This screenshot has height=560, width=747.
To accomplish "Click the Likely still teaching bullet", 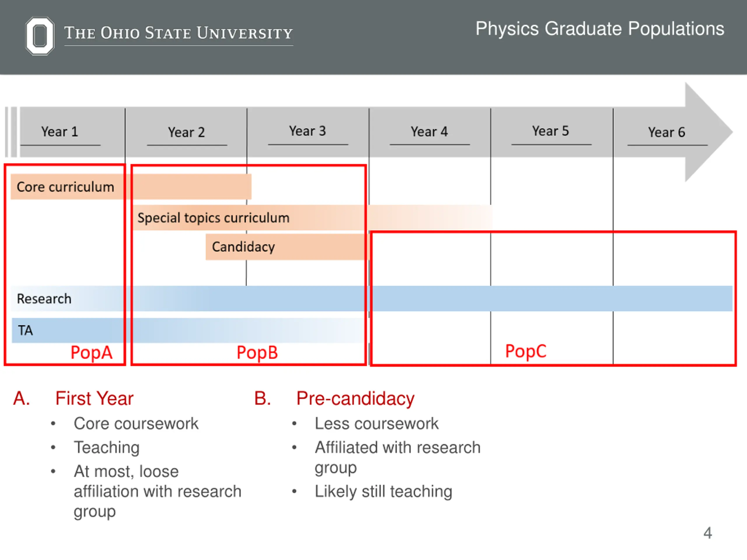I will click(x=383, y=492).
